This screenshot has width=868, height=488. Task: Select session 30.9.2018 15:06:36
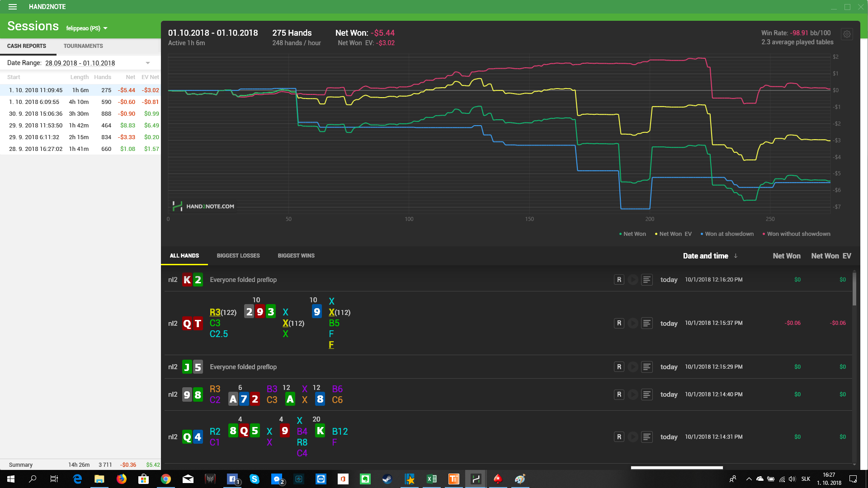[x=80, y=114]
